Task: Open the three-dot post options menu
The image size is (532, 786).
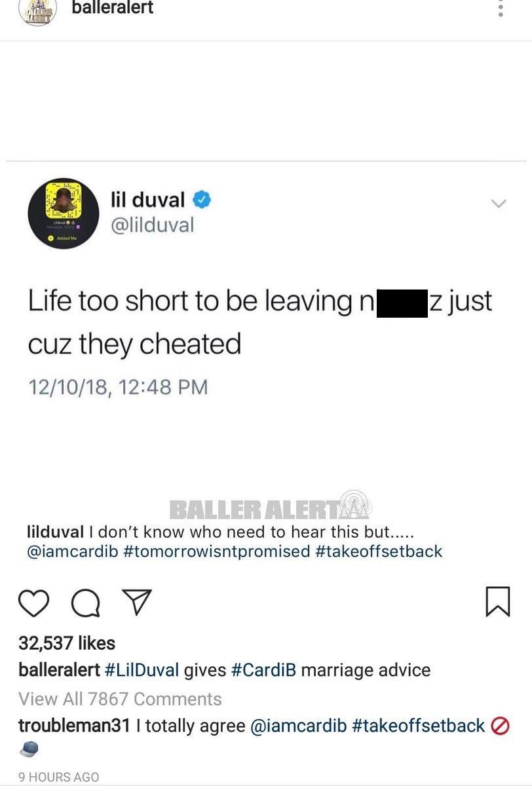Action: 501,9
